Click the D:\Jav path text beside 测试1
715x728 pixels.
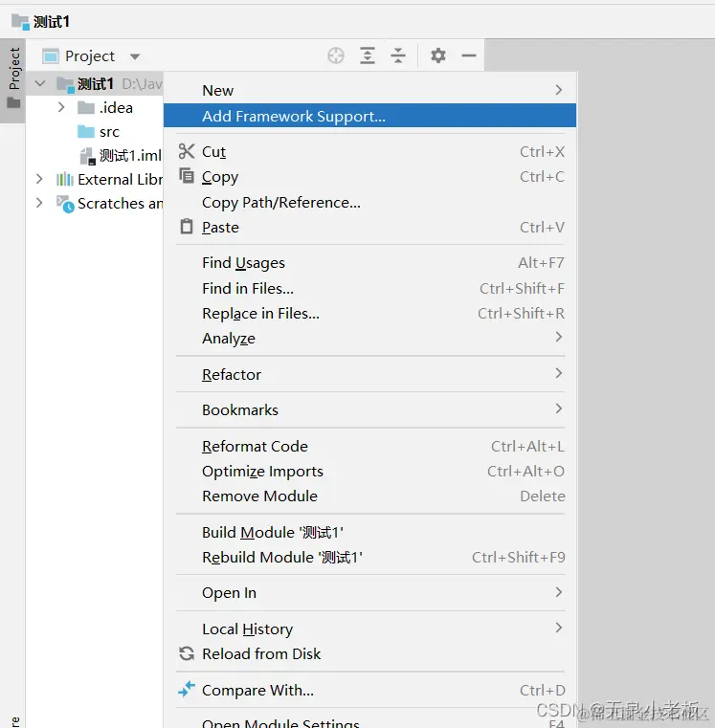pyautogui.click(x=143, y=84)
